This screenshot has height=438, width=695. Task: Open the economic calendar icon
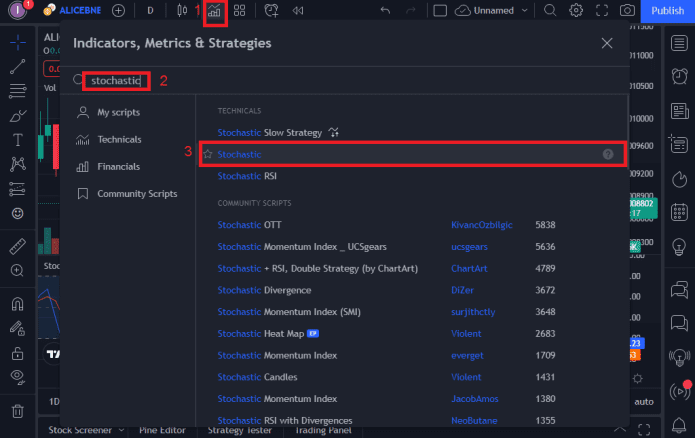[679, 212]
